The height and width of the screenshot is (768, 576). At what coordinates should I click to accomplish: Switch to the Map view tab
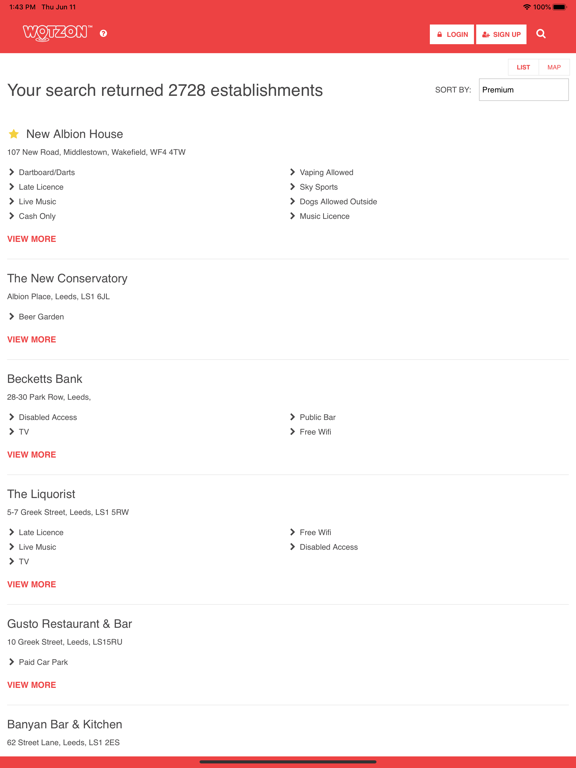point(554,67)
